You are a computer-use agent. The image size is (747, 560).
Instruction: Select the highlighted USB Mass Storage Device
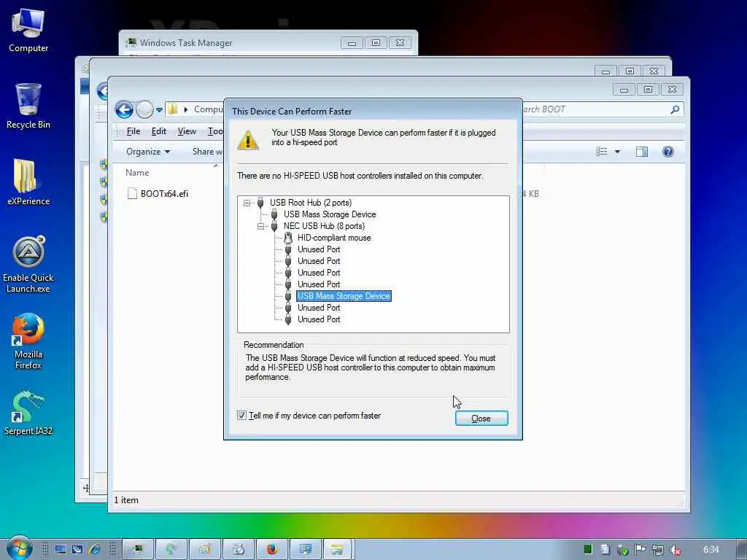coord(344,296)
